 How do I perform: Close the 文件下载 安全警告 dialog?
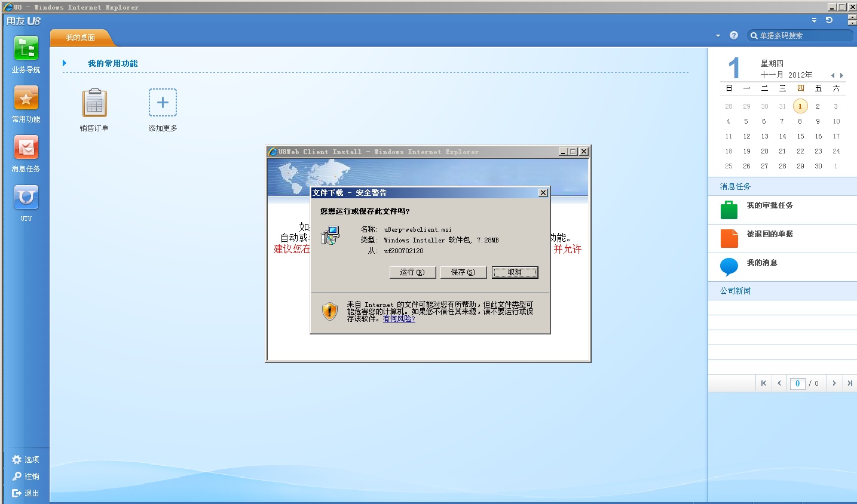pyautogui.click(x=543, y=193)
